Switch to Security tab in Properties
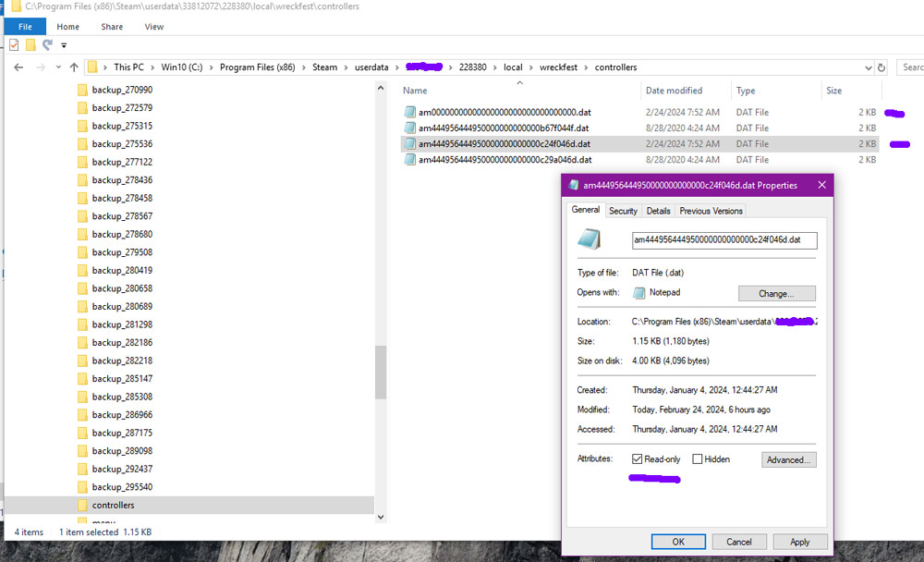The height and width of the screenshot is (562, 924). click(623, 211)
